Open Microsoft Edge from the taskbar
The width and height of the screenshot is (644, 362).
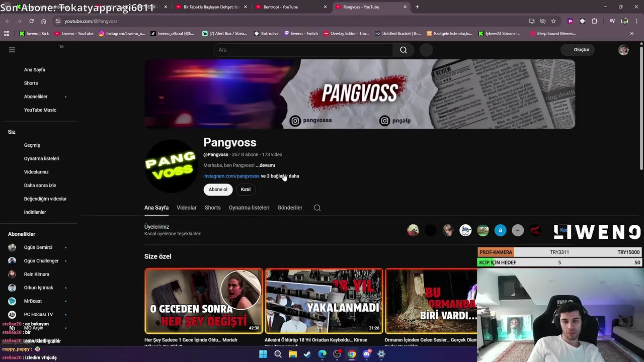(x=322, y=354)
